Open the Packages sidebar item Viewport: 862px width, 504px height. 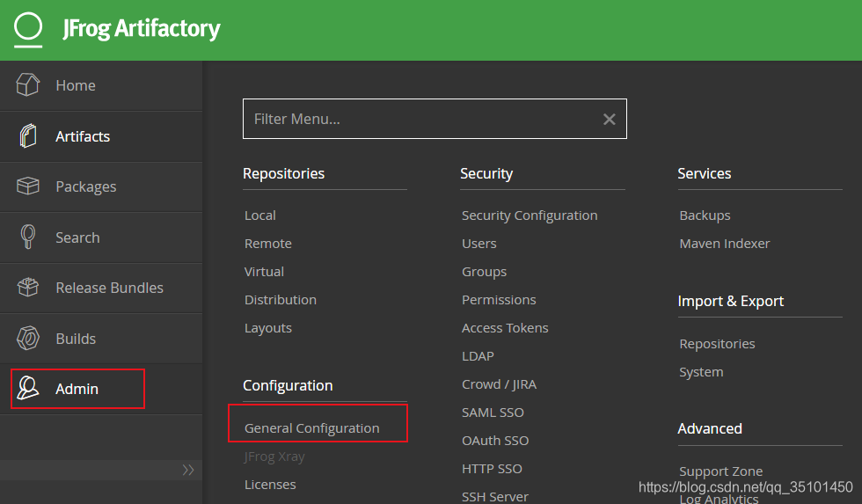pyautogui.click(x=101, y=186)
